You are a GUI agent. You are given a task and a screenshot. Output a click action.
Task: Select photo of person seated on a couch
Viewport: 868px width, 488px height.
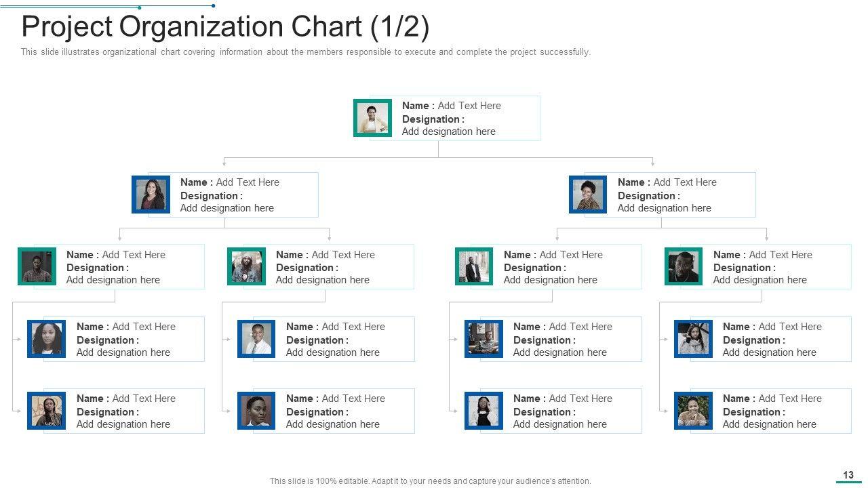coord(484,339)
